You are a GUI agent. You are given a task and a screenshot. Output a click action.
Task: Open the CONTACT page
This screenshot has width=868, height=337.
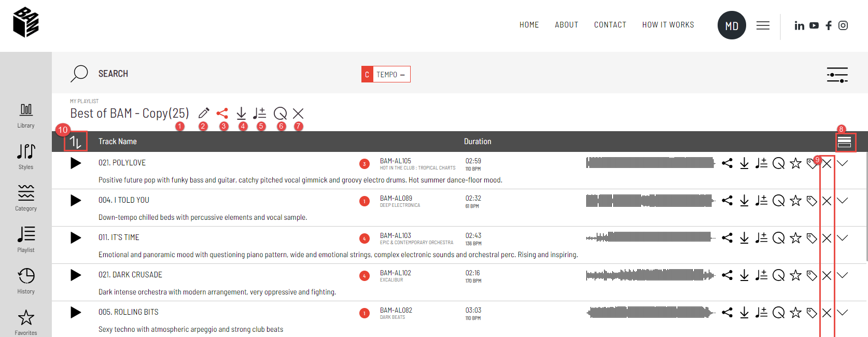[610, 25]
